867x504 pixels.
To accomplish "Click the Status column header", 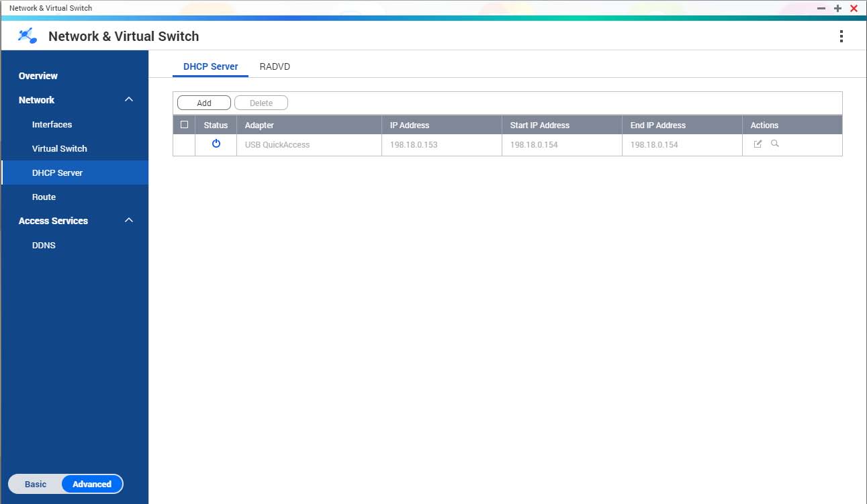I will 216,125.
